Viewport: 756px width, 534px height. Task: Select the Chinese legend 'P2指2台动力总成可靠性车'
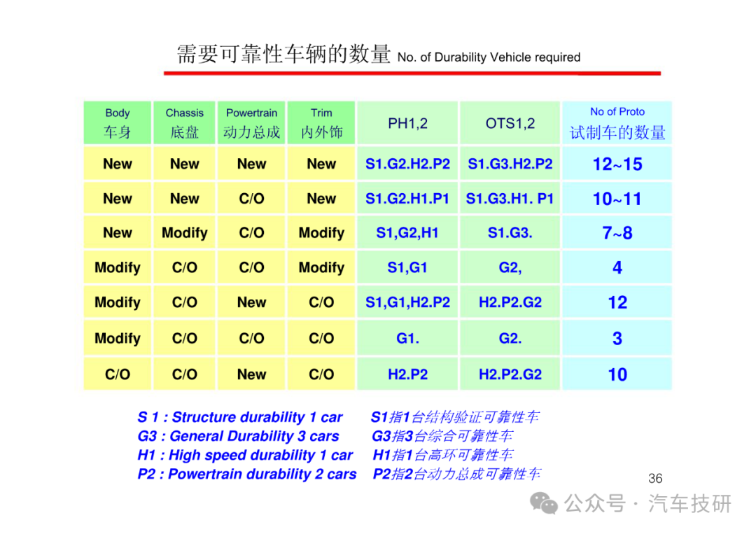pos(456,475)
